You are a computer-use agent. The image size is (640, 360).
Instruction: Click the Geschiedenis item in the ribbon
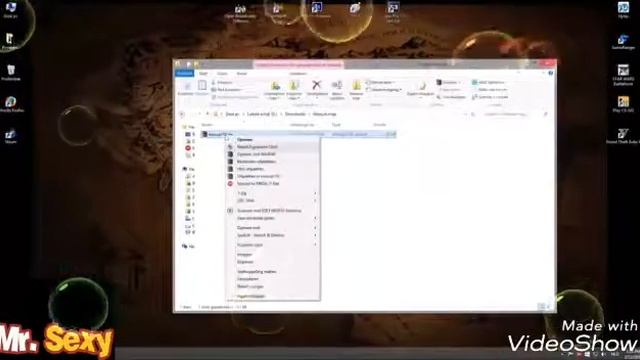[451, 97]
